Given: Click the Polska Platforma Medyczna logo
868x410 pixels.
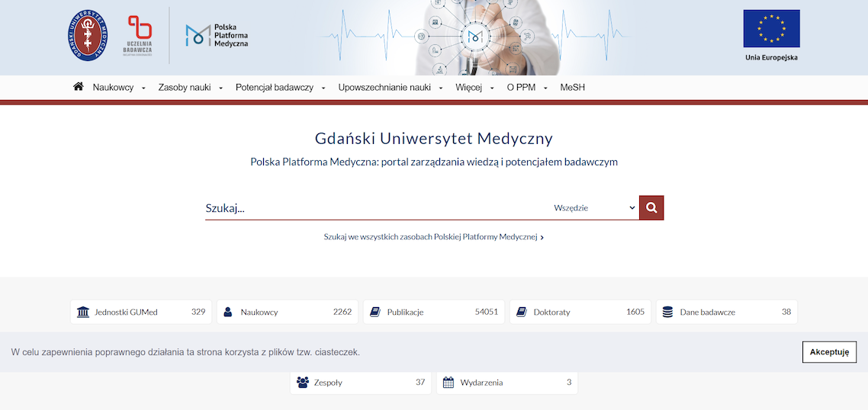Looking at the screenshot, I should coord(217,35).
